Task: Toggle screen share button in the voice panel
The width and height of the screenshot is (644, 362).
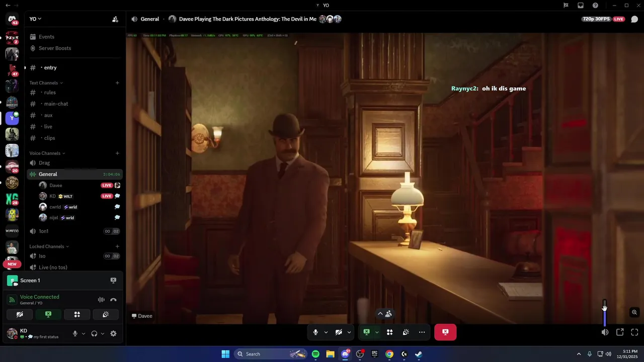Action: point(48,314)
